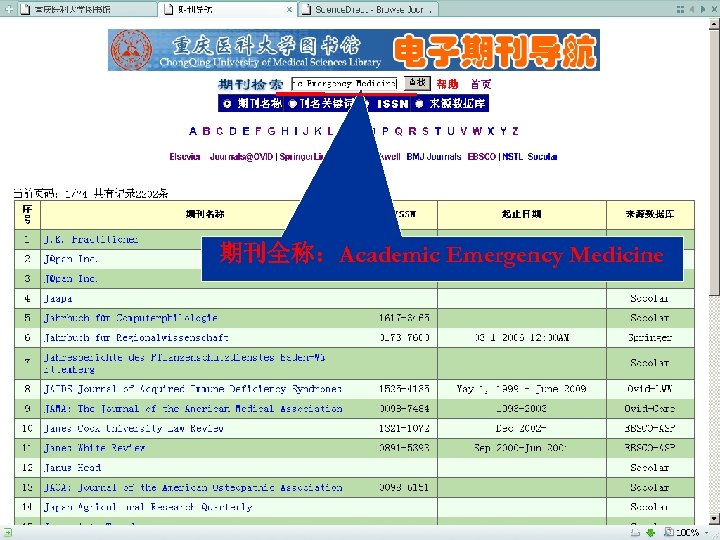This screenshot has height=540, width=720.
Task: Open the EBSCO database link
Action: pos(482,157)
